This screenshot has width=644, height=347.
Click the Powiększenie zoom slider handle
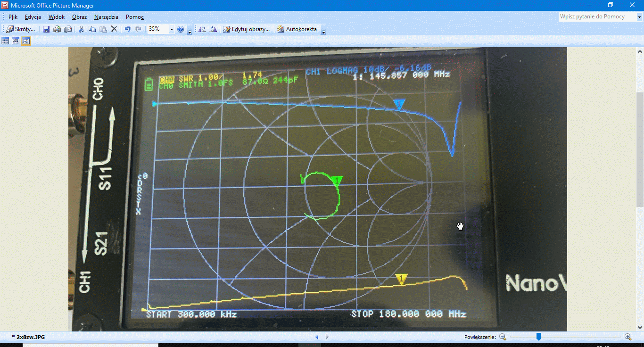[538, 337]
